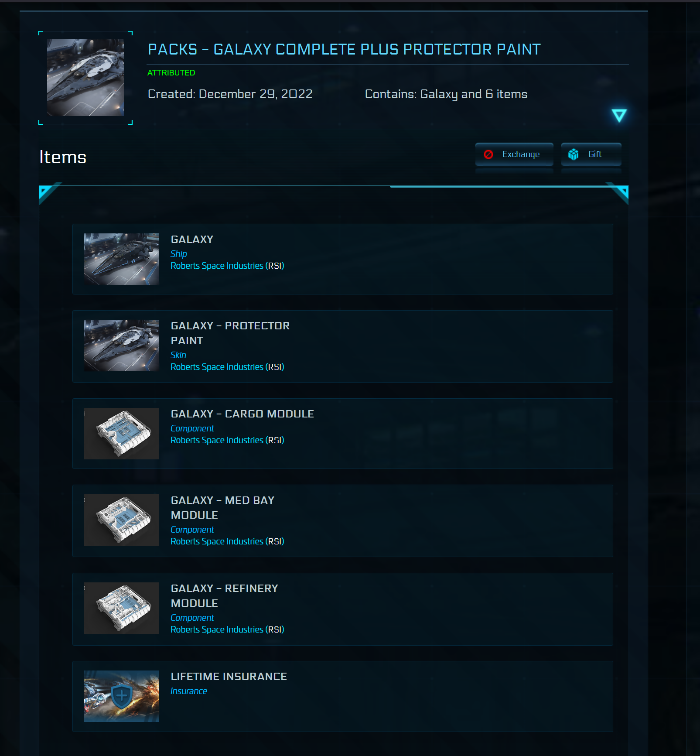Open the Cargo Module component image
Image resolution: width=700 pixels, height=756 pixels.
pyautogui.click(x=122, y=434)
